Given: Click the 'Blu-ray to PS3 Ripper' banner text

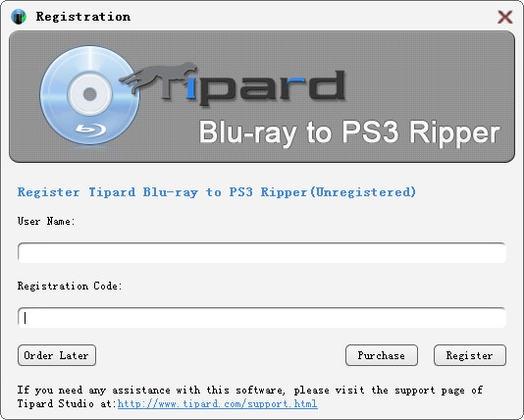Looking at the screenshot, I should [349, 133].
